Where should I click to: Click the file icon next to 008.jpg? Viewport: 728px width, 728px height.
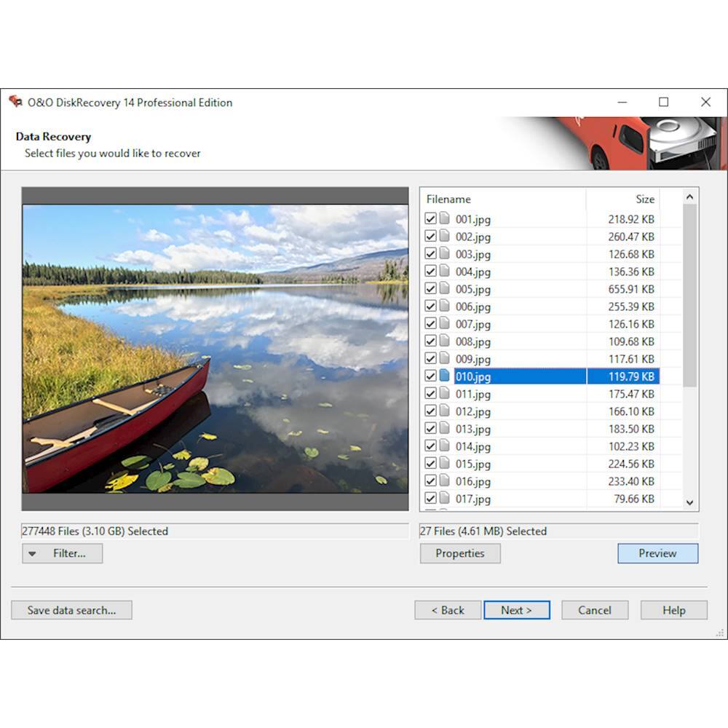444,341
